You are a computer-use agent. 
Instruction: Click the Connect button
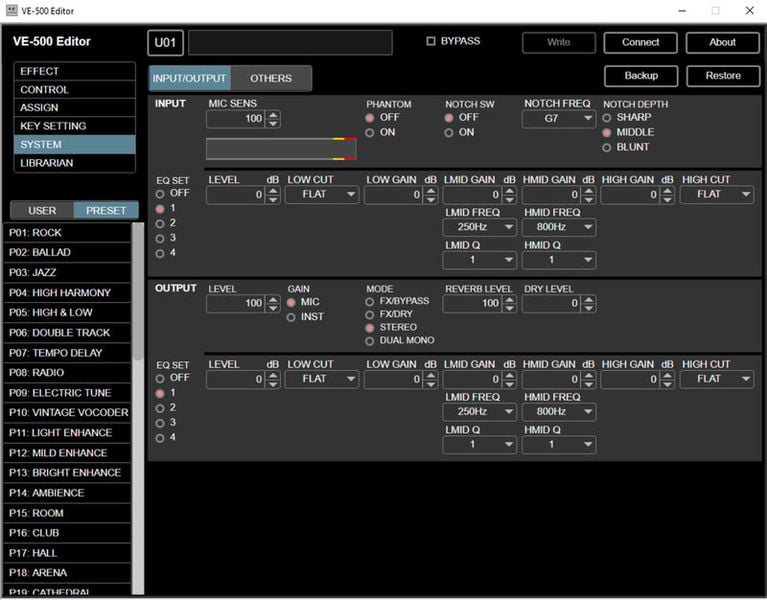(x=640, y=43)
